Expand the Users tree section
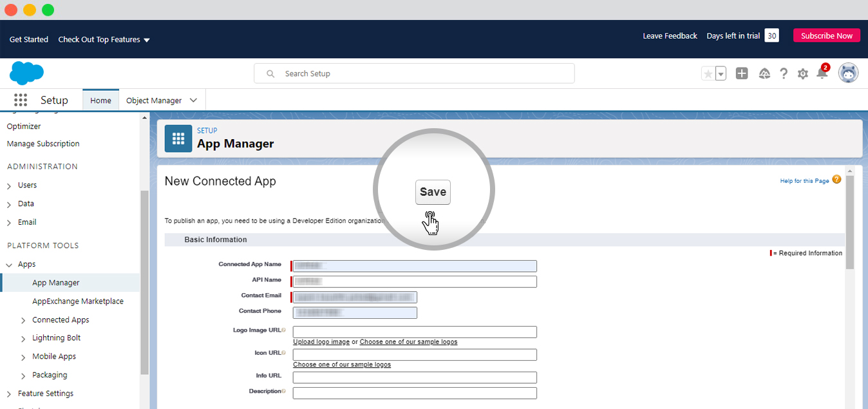The height and width of the screenshot is (409, 868). click(9, 185)
